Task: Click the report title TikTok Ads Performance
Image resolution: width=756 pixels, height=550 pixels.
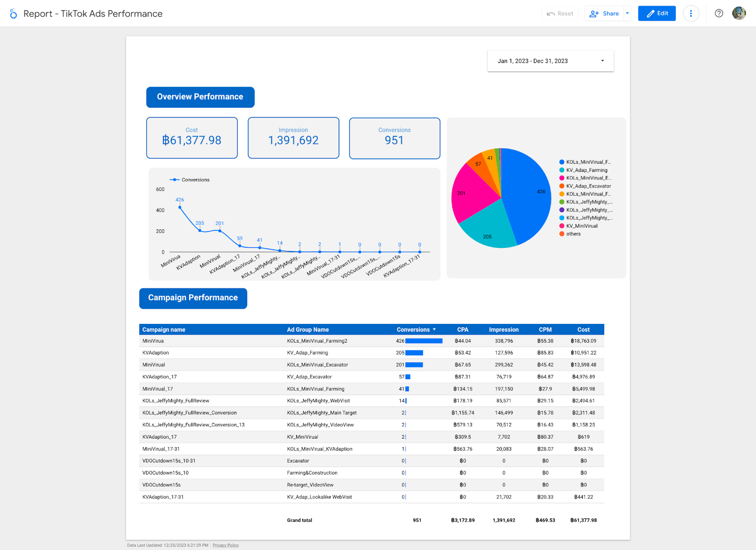Action: [x=93, y=14]
